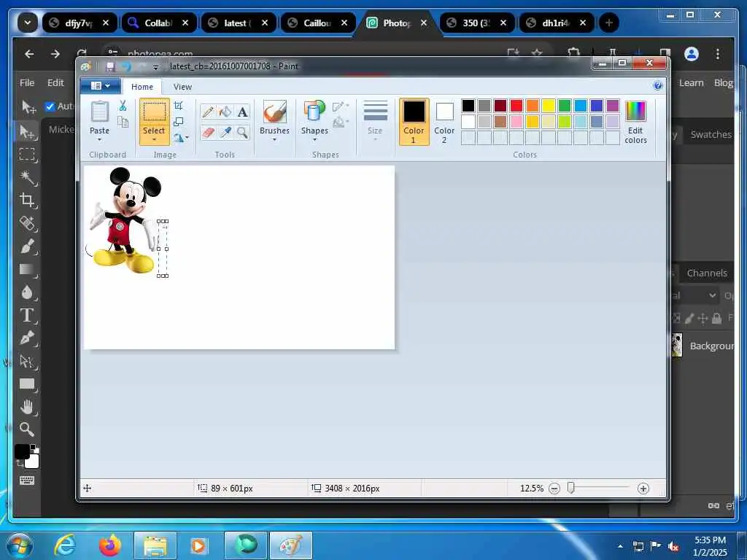Click the zoom out minus button

tap(554, 488)
